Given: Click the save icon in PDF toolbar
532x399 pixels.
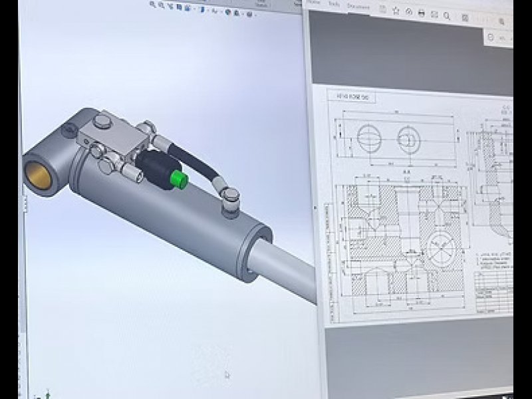Looking at the screenshot, I should click(383, 9).
